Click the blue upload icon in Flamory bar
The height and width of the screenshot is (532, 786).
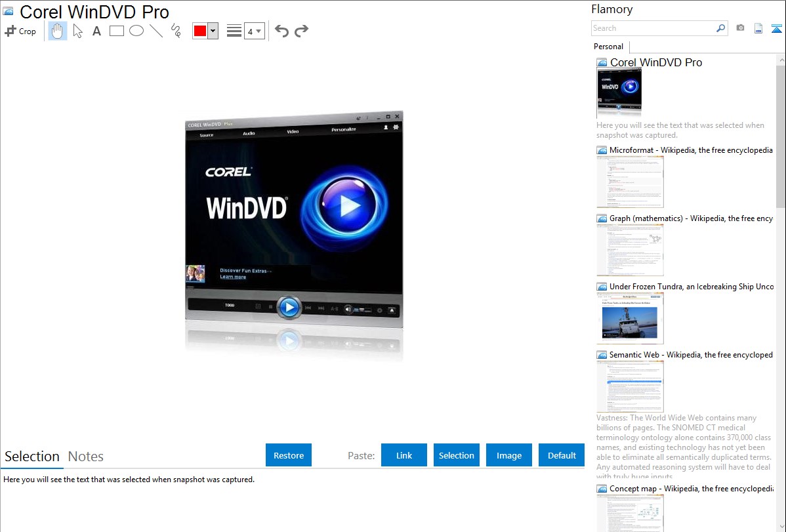(776, 28)
